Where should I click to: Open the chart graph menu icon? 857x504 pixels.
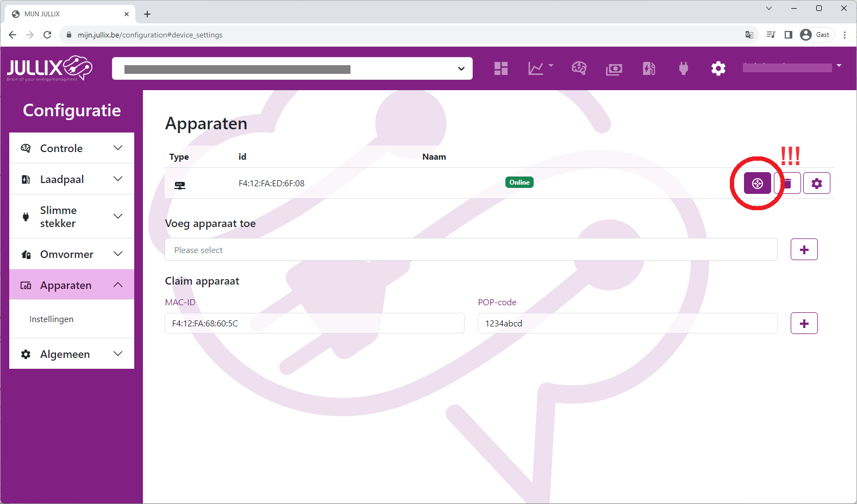point(540,68)
